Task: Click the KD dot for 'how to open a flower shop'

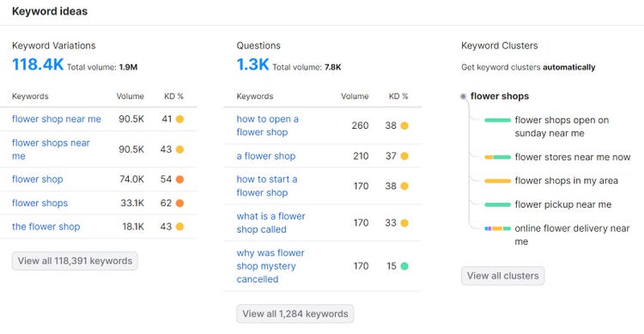Action: pos(404,125)
